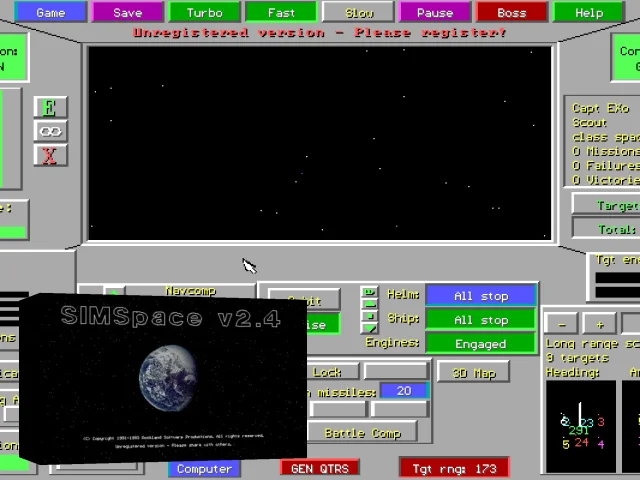Click the "9 targets" status text
This screenshot has width=640, height=480.
pos(577,358)
